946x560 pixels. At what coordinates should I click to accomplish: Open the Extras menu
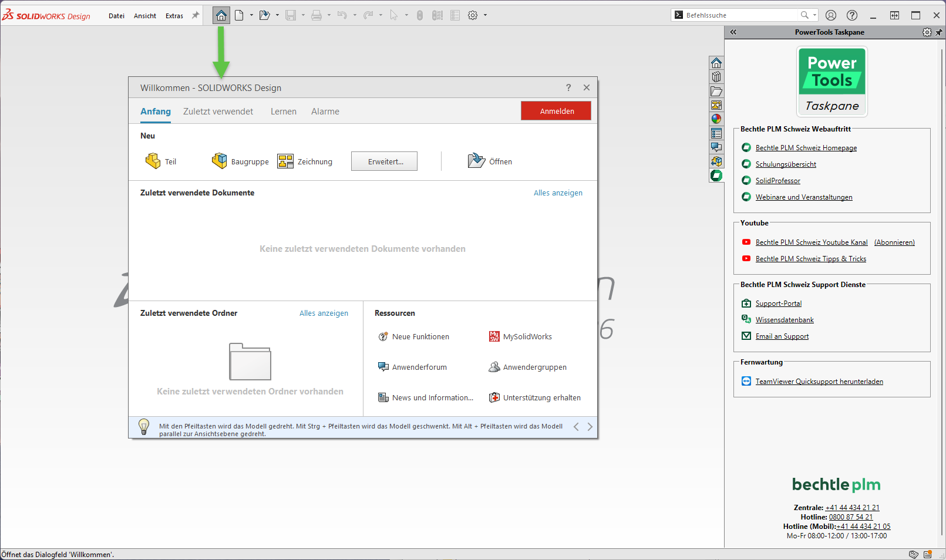(174, 16)
